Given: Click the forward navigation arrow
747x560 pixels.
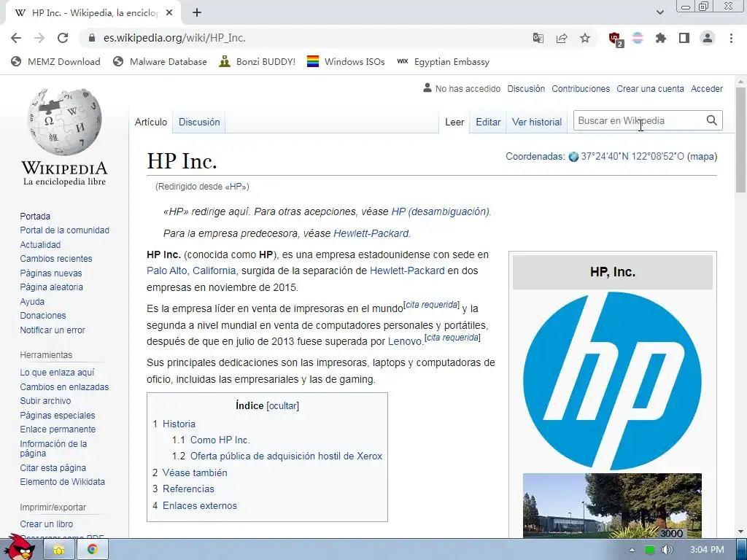Looking at the screenshot, I should (39, 38).
